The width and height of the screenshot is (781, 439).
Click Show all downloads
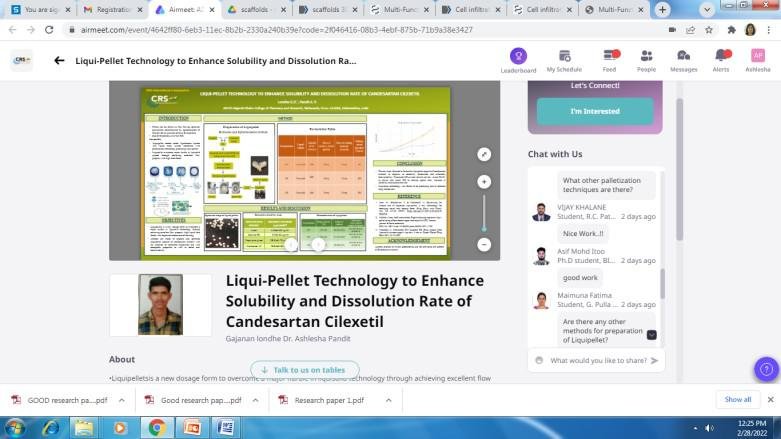(738, 400)
